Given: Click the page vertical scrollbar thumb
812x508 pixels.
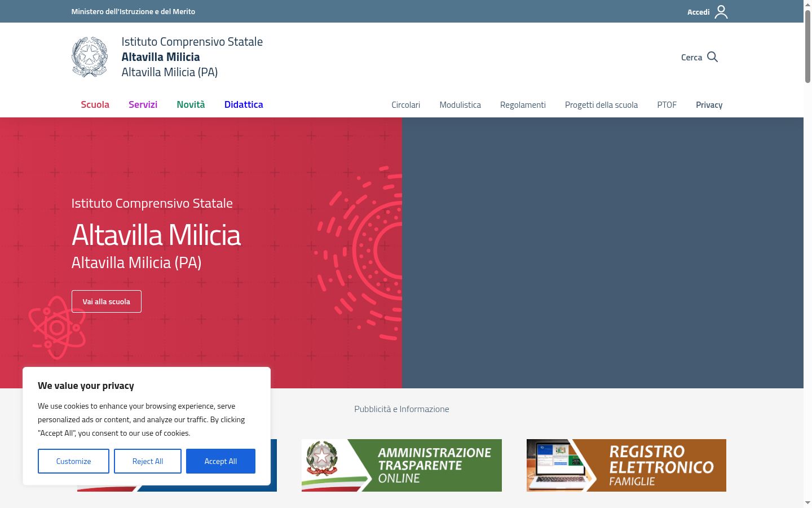Looking at the screenshot, I should click(x=807, y=47).
